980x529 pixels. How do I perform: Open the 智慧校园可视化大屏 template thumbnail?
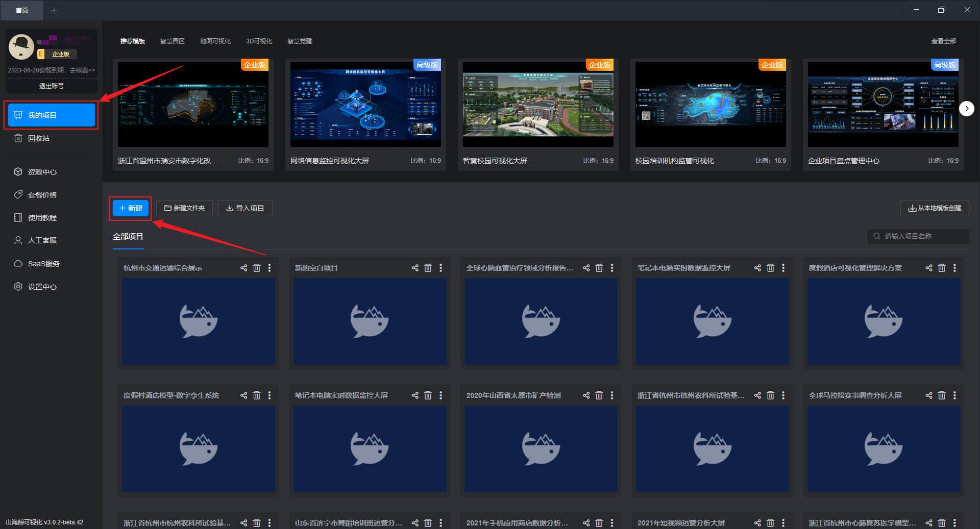[x=538, y=104]
